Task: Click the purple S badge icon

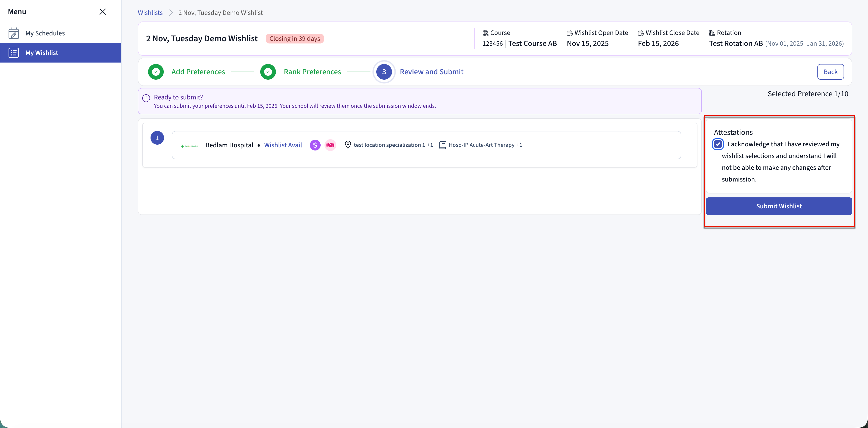Action: [315, 145]
